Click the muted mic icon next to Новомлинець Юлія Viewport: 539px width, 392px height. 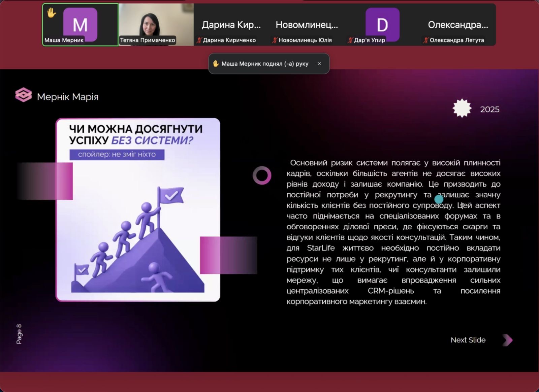click(x=275, y=40)
